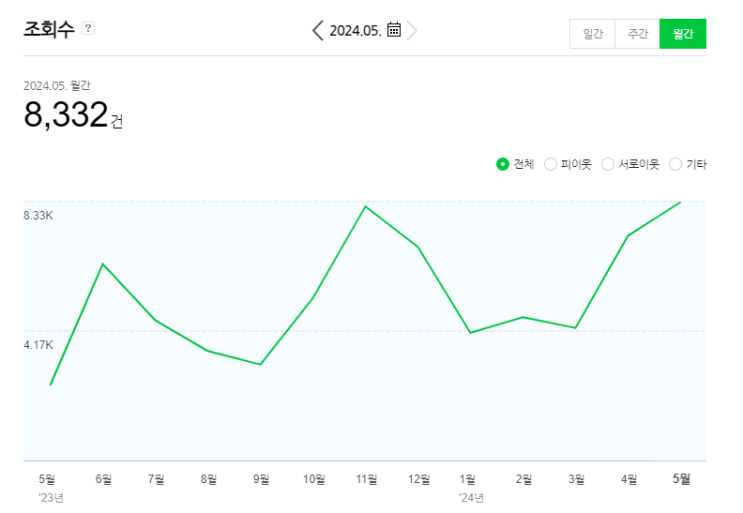743x513 pixels.
Task: Click the 8월 axis label
Action: [x=208, y=479]
